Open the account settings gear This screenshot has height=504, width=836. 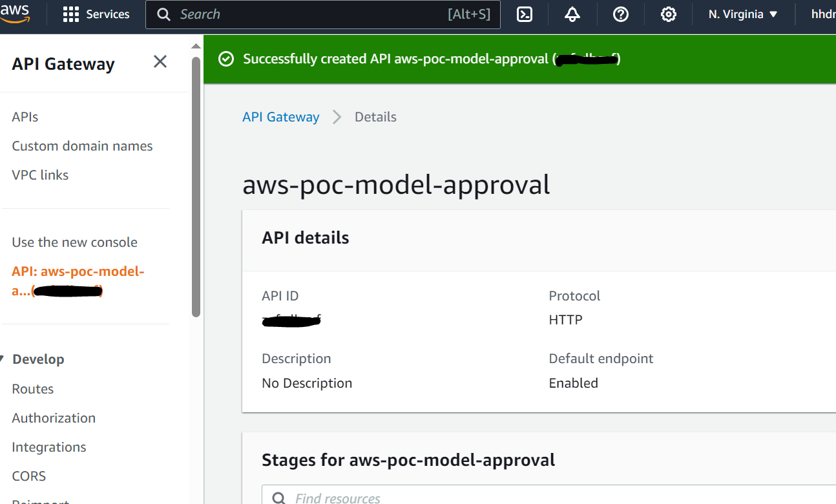[x=668, y=14]
